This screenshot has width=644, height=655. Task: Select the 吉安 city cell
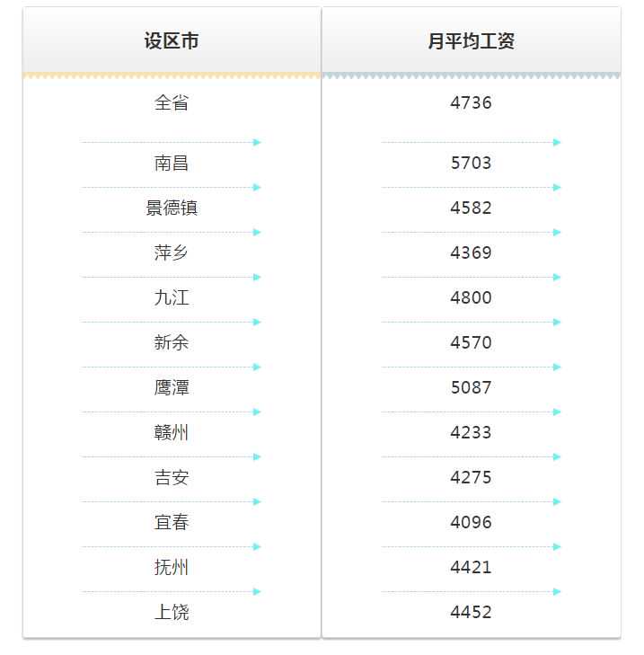(171, 477)
